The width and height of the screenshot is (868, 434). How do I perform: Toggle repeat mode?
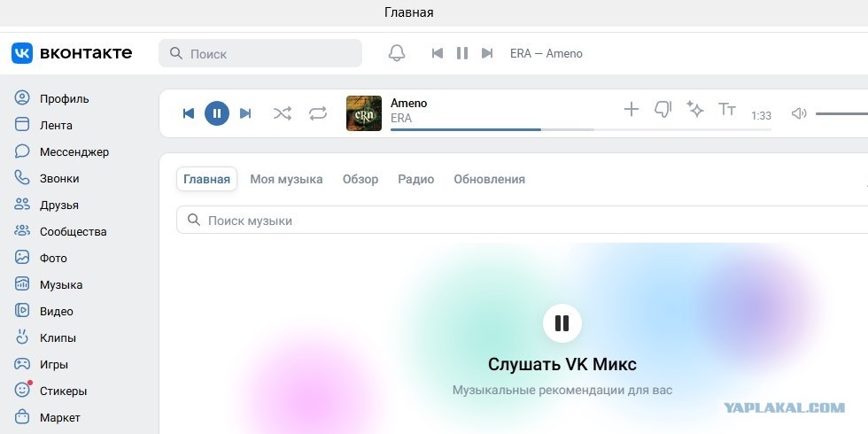tap(318, 113)
